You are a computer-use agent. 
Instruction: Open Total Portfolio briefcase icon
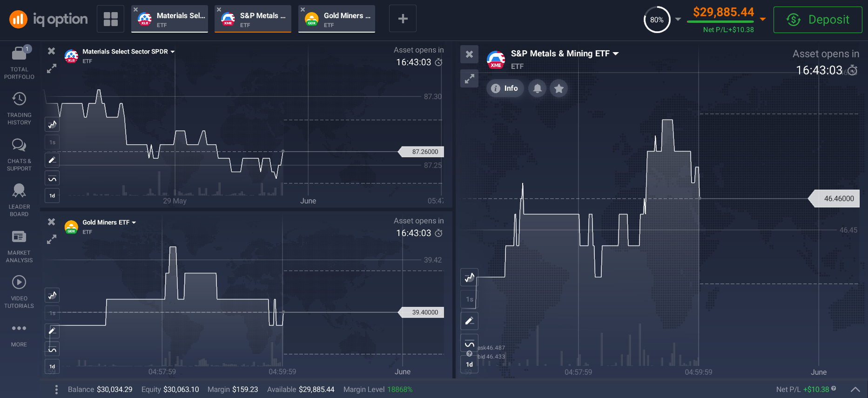[x=19, y=54]
